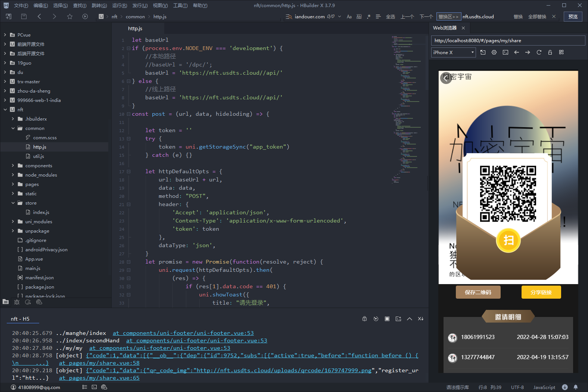The height and width of the screenshot is (392, 588).
Task: Open the 文件(F) menu
Action: click(x=21, y=6)
